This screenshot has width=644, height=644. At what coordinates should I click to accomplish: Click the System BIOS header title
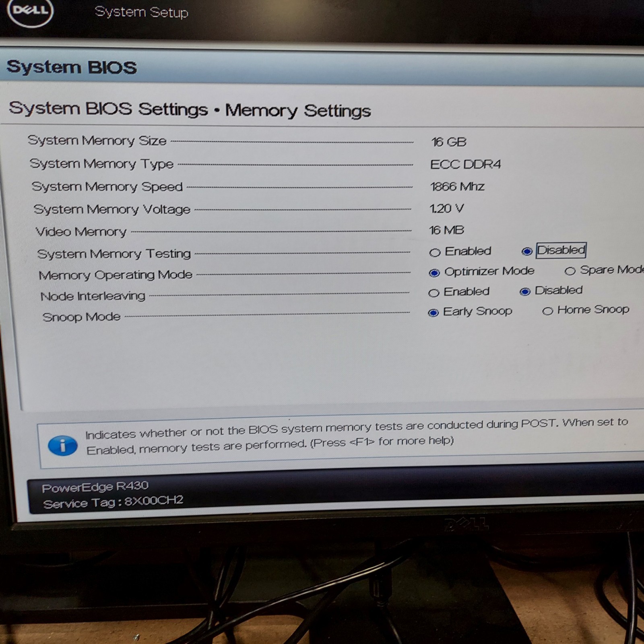click(x=72, y=67)
